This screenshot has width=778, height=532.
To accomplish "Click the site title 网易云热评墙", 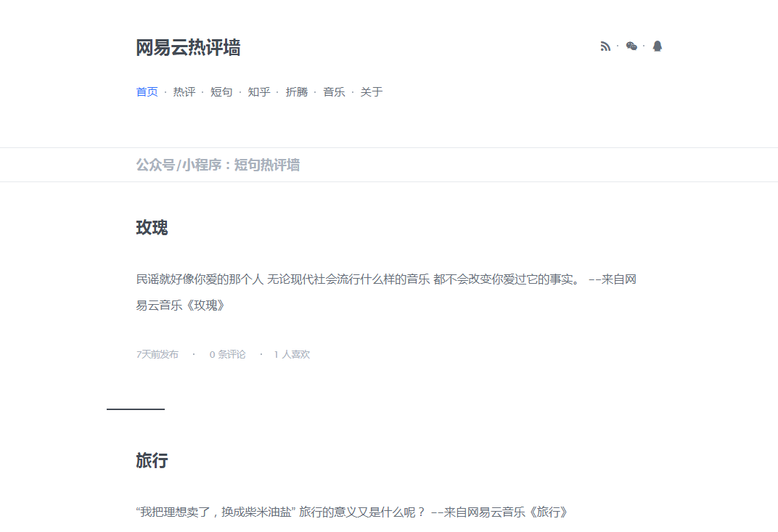I will point(188,48).
